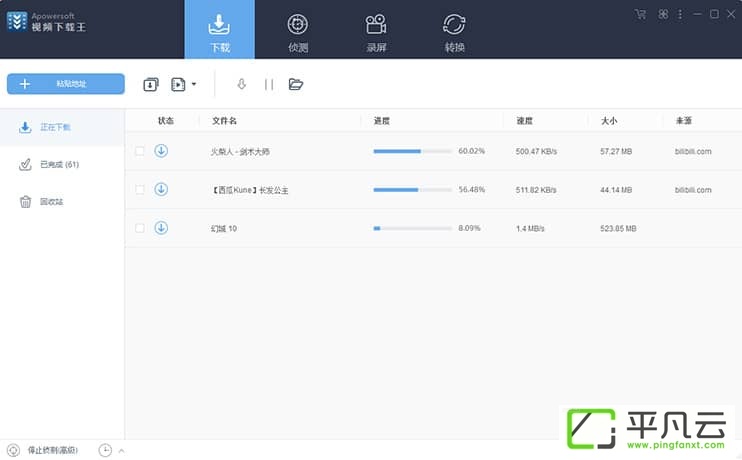Open the 下载 download tab
742x460 pixels.
click(x=220, y=29)
